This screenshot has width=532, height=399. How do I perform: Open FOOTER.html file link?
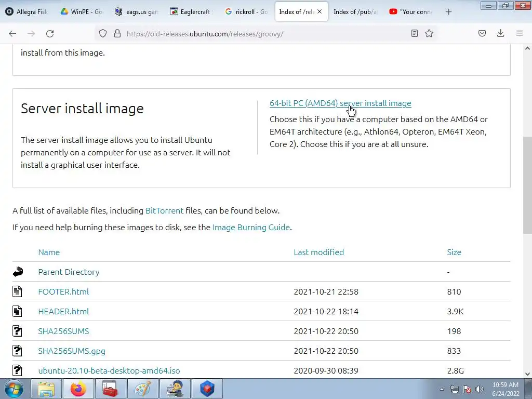point(63,292)
